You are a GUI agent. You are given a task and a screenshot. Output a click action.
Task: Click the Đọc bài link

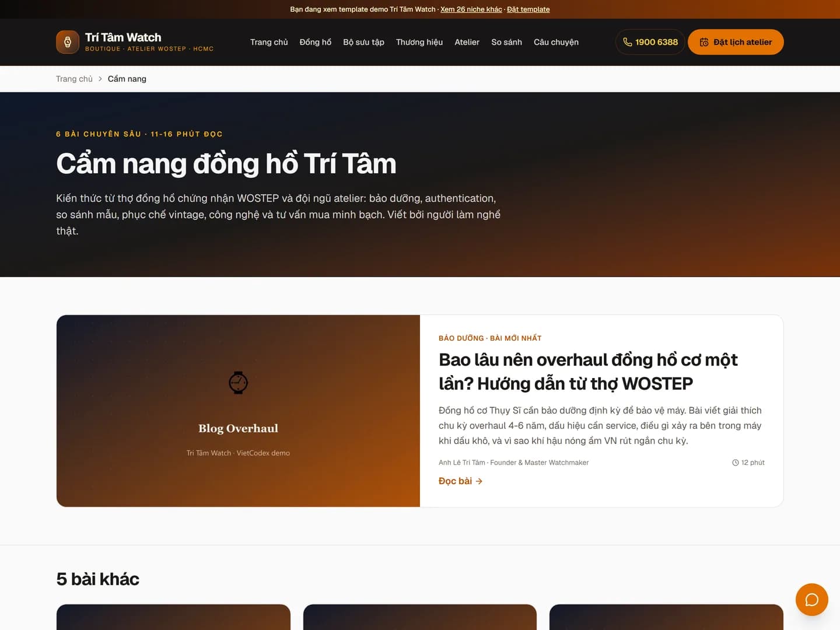(460, 481)
